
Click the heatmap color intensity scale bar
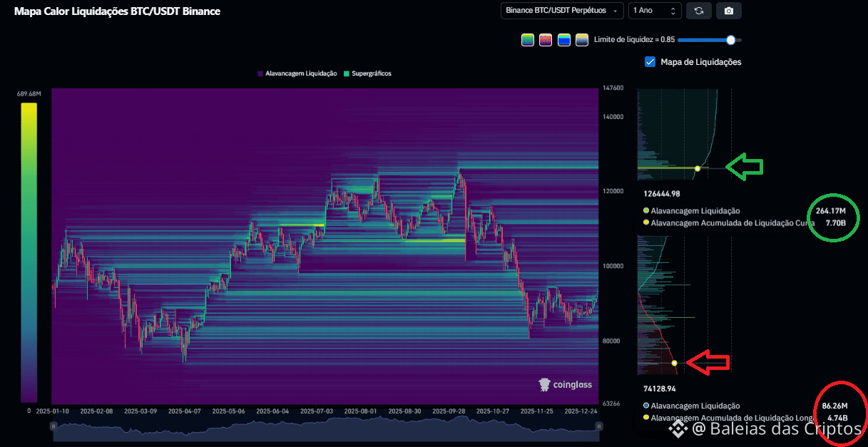coord(29,253)
